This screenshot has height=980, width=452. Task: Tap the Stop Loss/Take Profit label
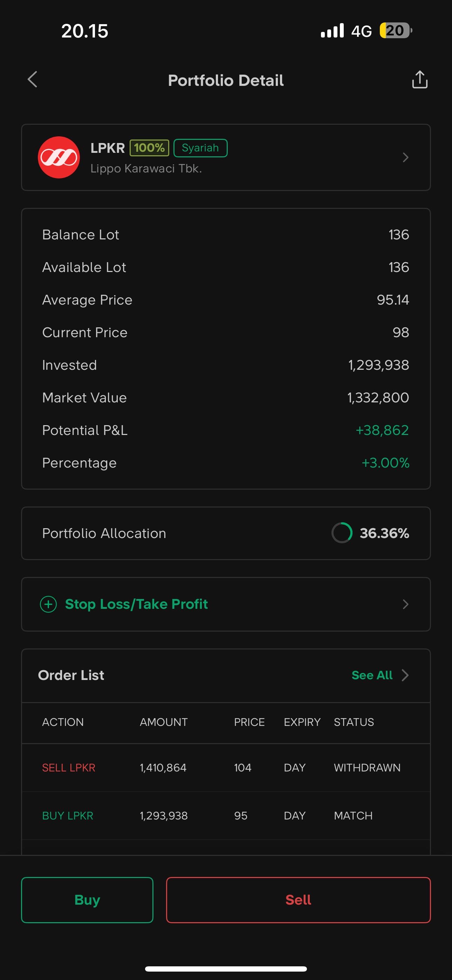point(136,604)
